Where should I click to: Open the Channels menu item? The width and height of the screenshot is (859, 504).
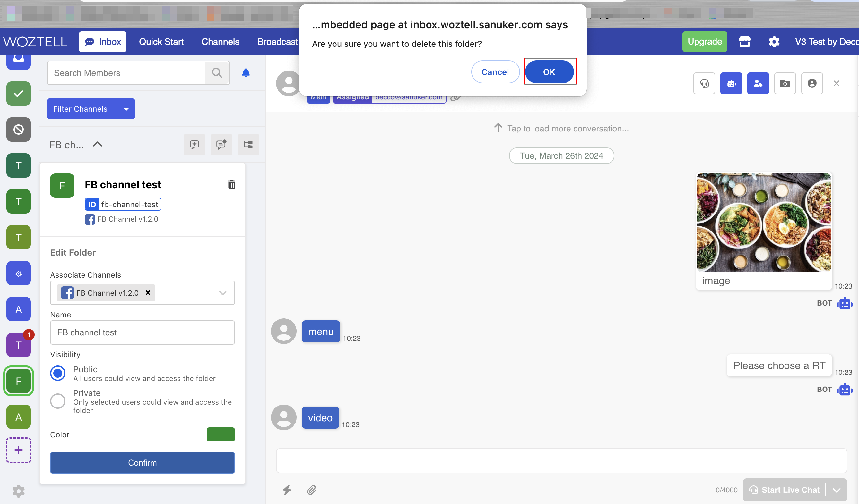pos(220,42)
